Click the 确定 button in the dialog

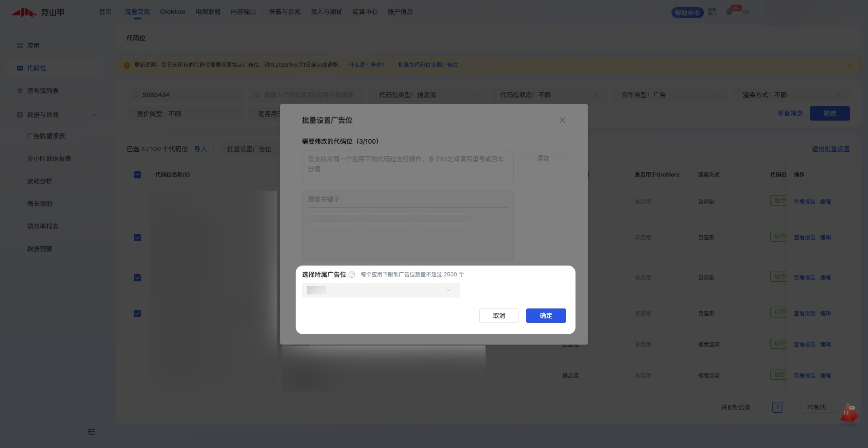click(x=546, y=316)
